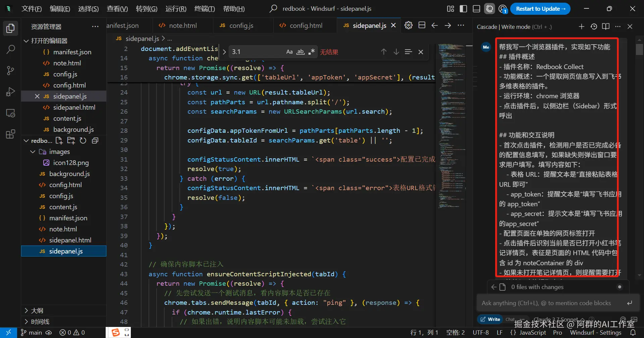Toggle Match Case in find widget
This screenshot has width=644, height=338.
(289, 52)
